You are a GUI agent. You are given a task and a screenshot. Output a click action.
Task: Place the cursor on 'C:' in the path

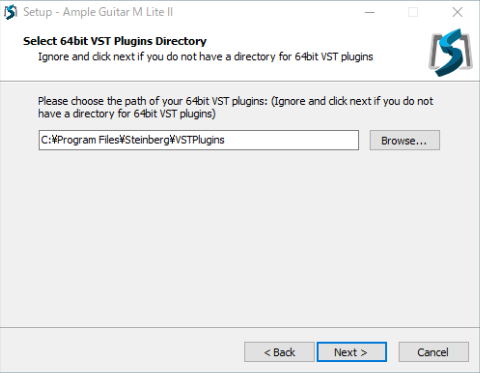click(46, 140)
